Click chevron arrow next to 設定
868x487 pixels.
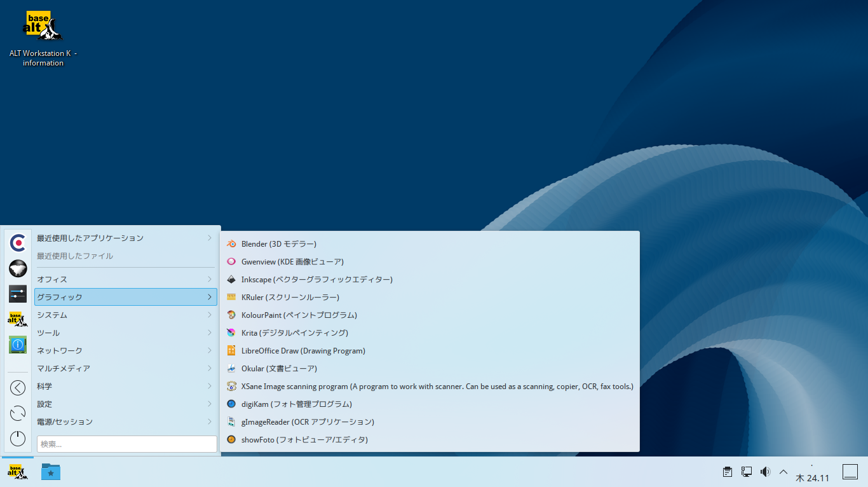pyautogui.click(x=209, y=404)
